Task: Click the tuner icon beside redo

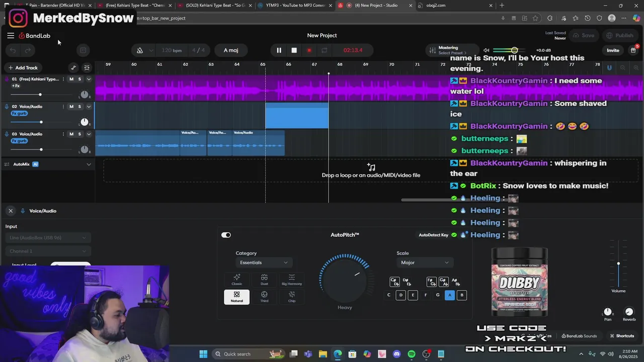Action: [x=83, y=50]
